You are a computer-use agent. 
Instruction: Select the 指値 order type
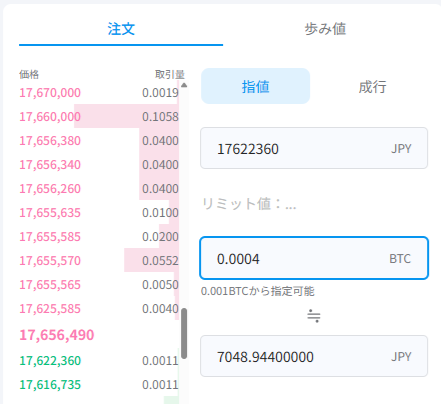pyautogui.click(x=255, y=86)
